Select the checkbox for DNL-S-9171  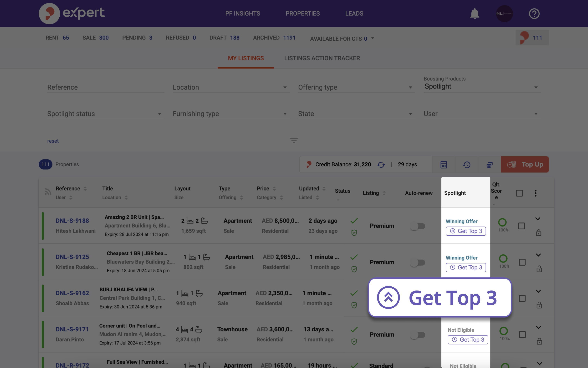click(522, 335)
